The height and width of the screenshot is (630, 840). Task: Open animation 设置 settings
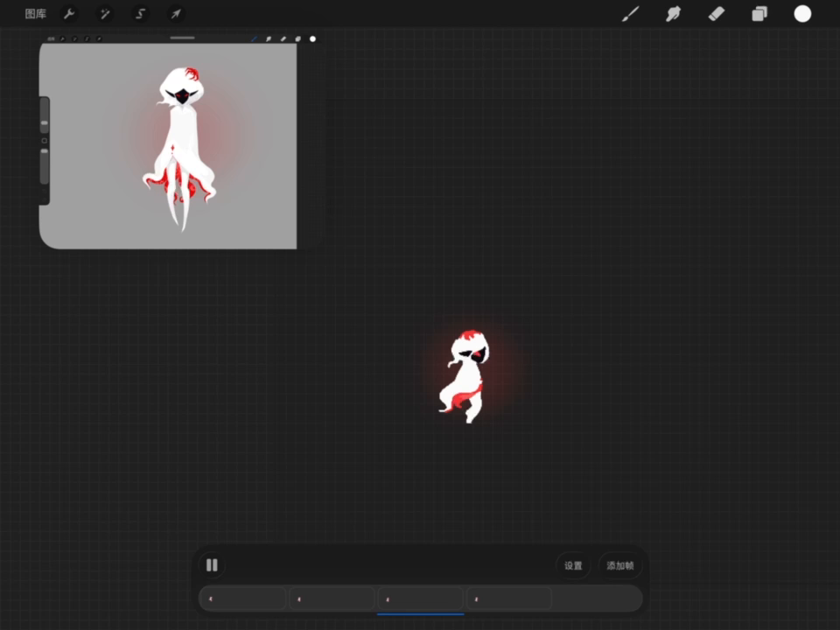click(x=573, y=565)
